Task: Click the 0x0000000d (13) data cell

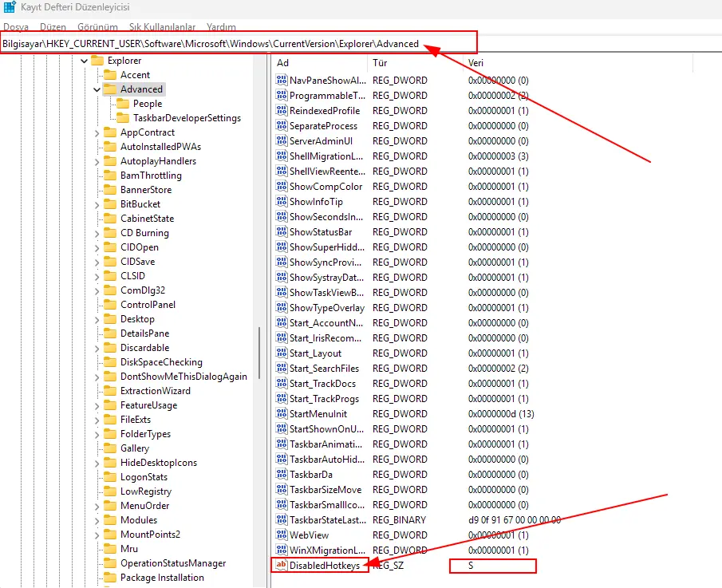Action: point(501,413)
